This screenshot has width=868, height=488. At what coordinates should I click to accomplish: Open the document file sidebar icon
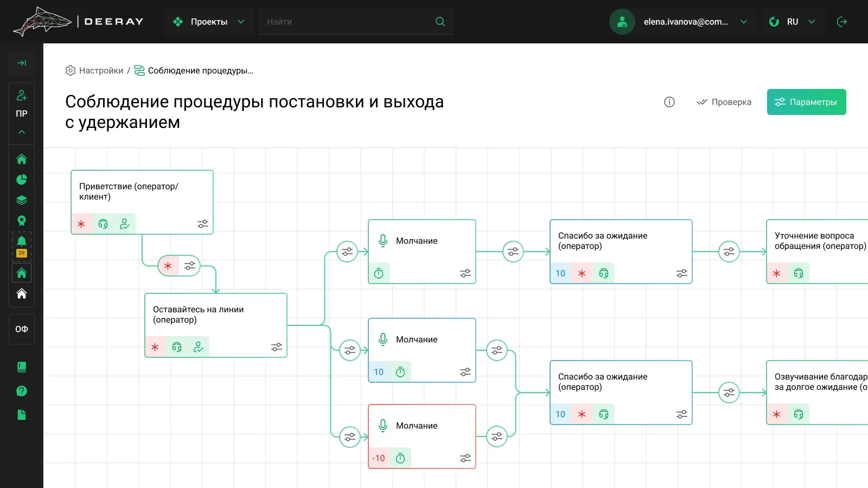pos(22,415)
